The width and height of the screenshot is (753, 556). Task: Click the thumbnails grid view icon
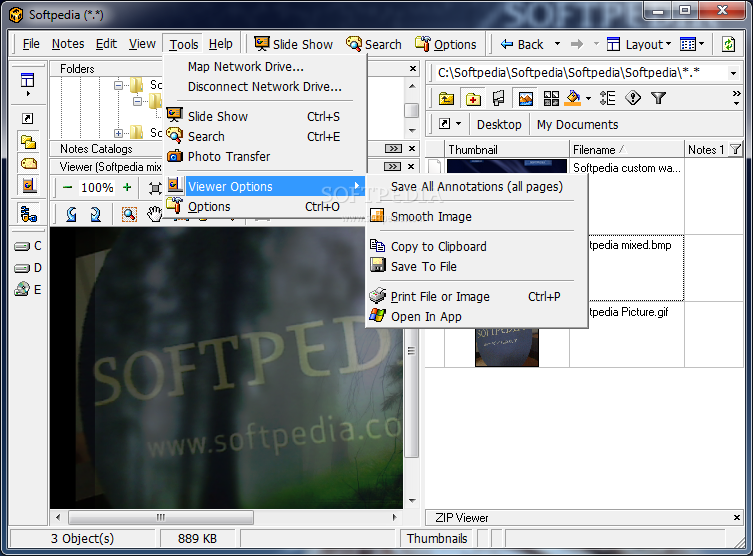[551, 98]
